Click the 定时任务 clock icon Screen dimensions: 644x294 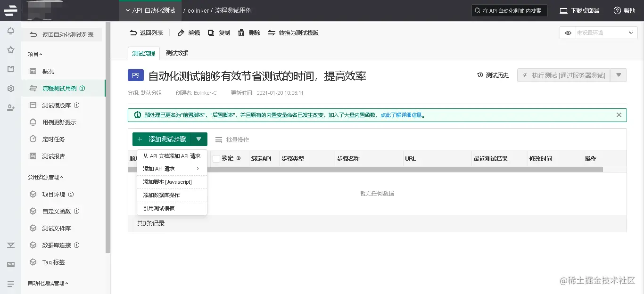click(x=33, y=139)
